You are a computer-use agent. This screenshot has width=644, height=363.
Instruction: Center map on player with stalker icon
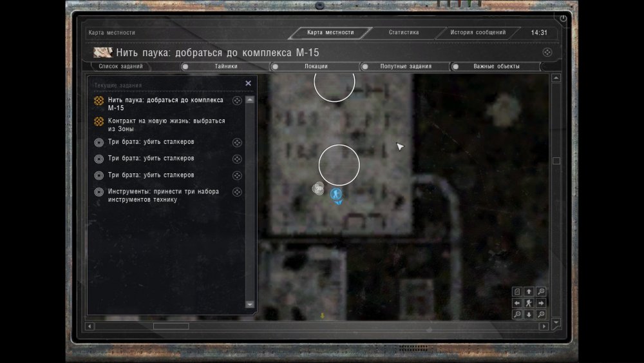pos(529,303)
